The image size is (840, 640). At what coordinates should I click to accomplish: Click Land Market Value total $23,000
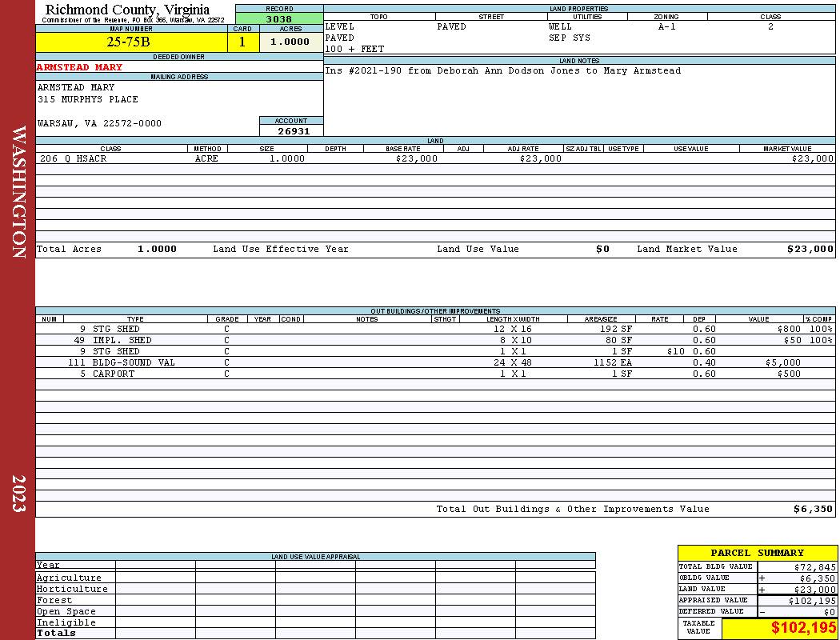[x=810, y=249]
